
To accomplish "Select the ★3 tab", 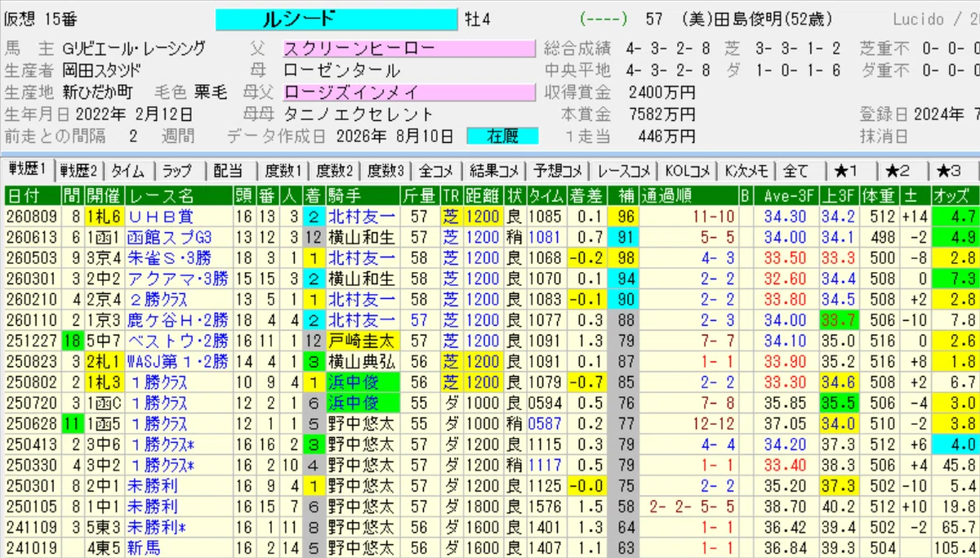I will coord(949,171).
